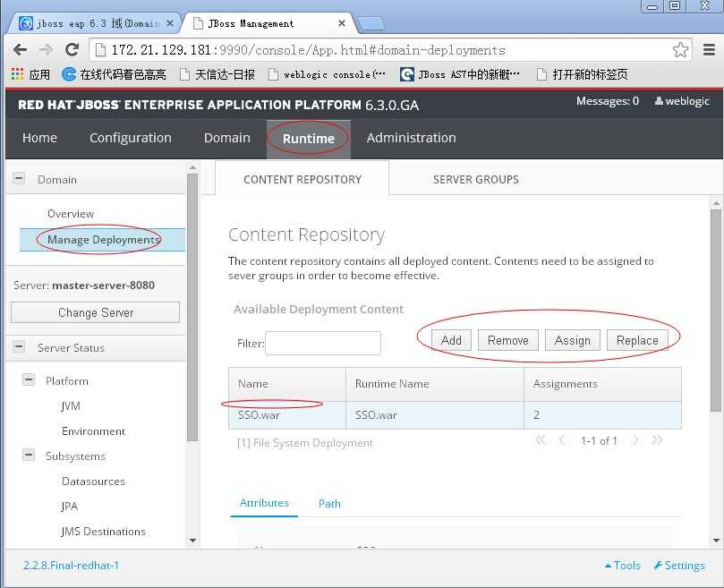Viewport: 724px width, 588px height.
Task: Go back with the browser back arrow
Action: [x=20, y=49]
